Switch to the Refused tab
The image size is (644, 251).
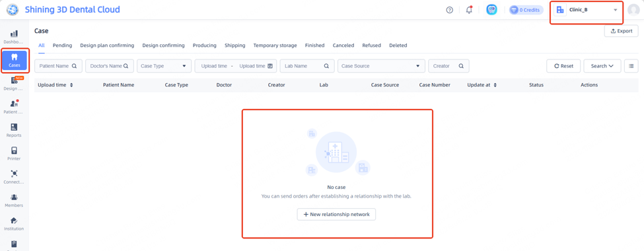pos(372,46)
